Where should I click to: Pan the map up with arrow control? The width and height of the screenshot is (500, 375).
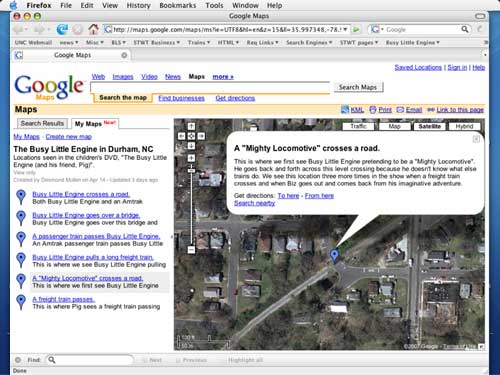[191, 126]
